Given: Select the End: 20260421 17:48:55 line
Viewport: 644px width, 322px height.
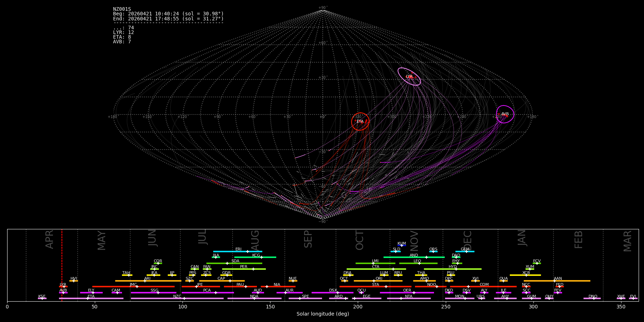Looking at the screenshot, I should (x=168, y=19).
